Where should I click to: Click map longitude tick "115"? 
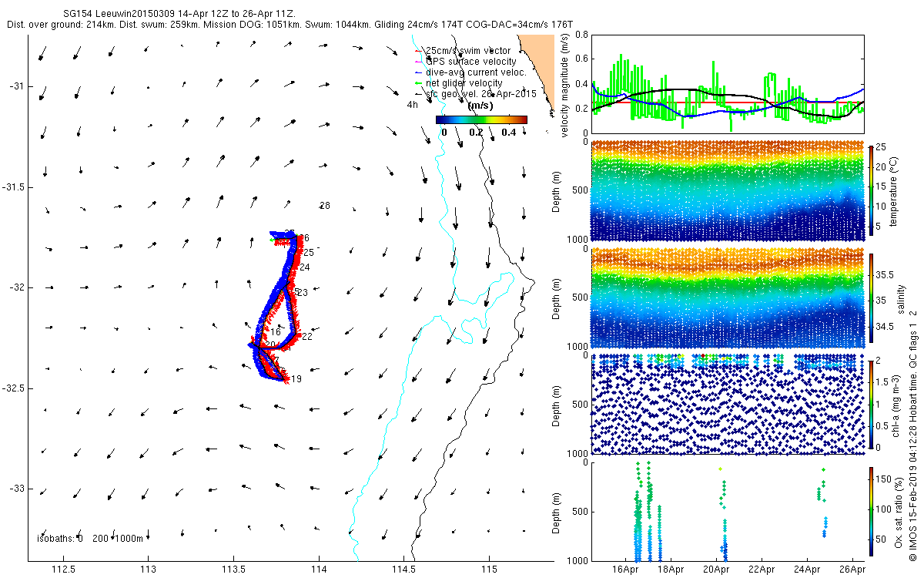pos(489,570)
